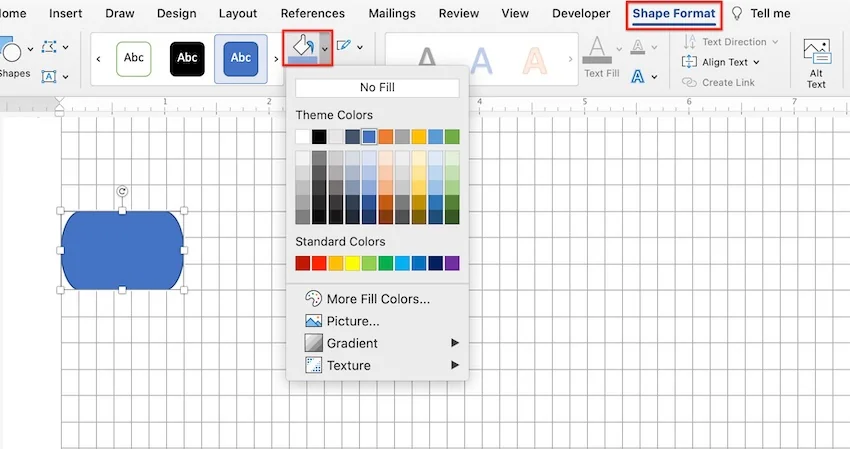850x449 pixels.
Task: Click the Text Fill icon
Action: click(597, 49)
